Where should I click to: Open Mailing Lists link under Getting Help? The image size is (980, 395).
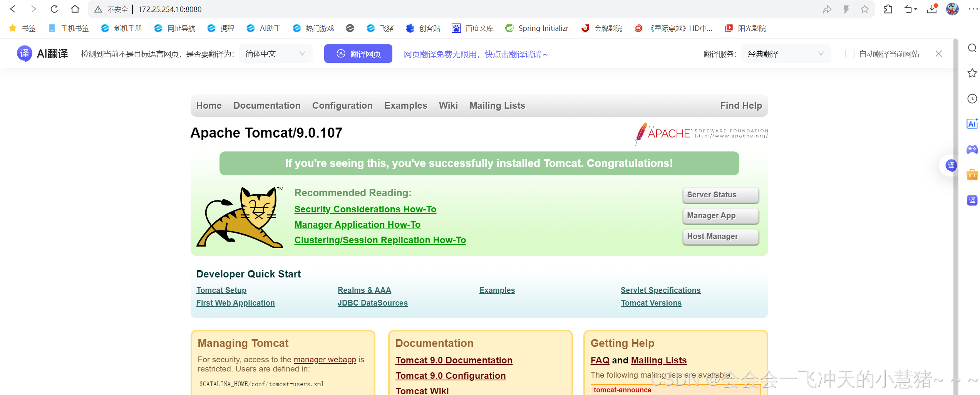[x=659, y=360]
